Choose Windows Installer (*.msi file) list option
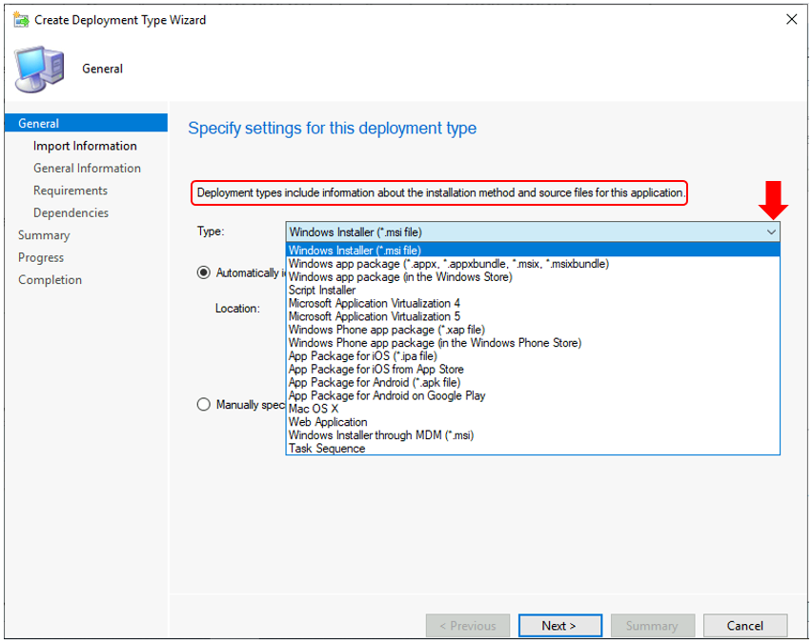This screenshot has height=644, width=812. click(533, 251)
